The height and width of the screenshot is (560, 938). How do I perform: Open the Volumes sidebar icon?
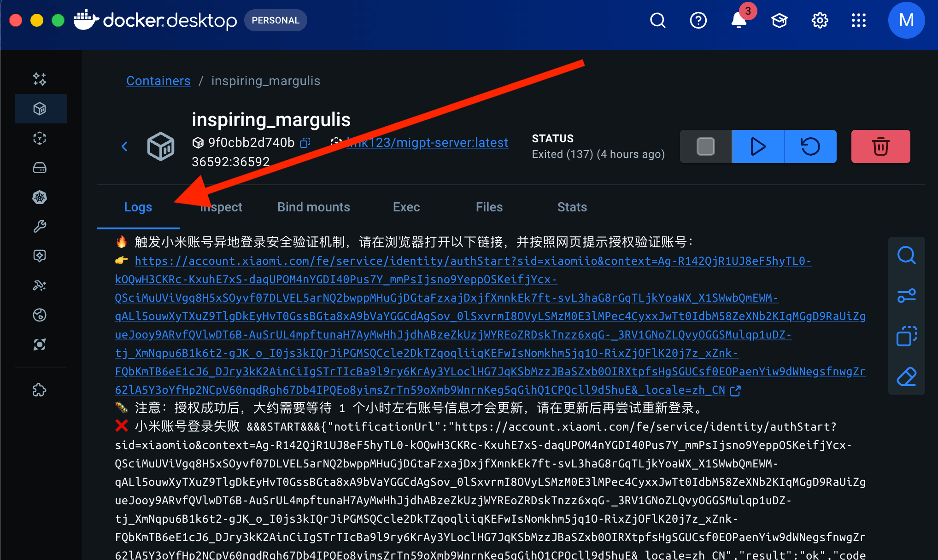click(40, 168)
